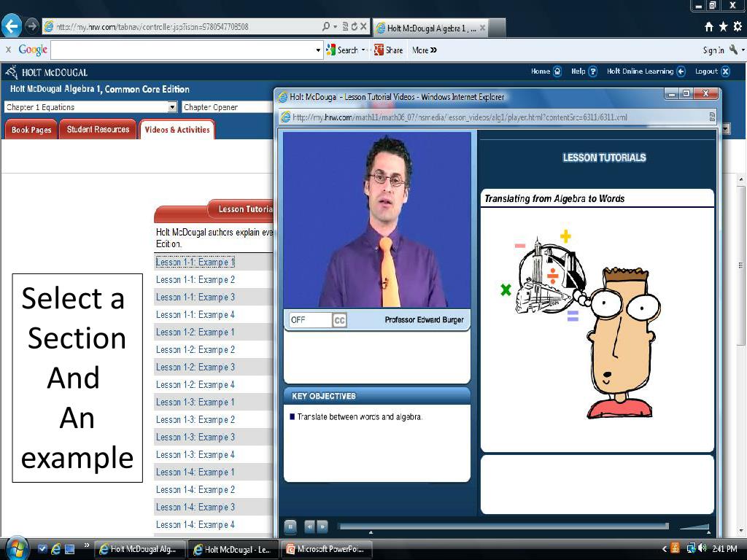This screenshot has width=747, height=560.
Task: Open the Google search box dropdown arrow
Action: pos(318,50)
